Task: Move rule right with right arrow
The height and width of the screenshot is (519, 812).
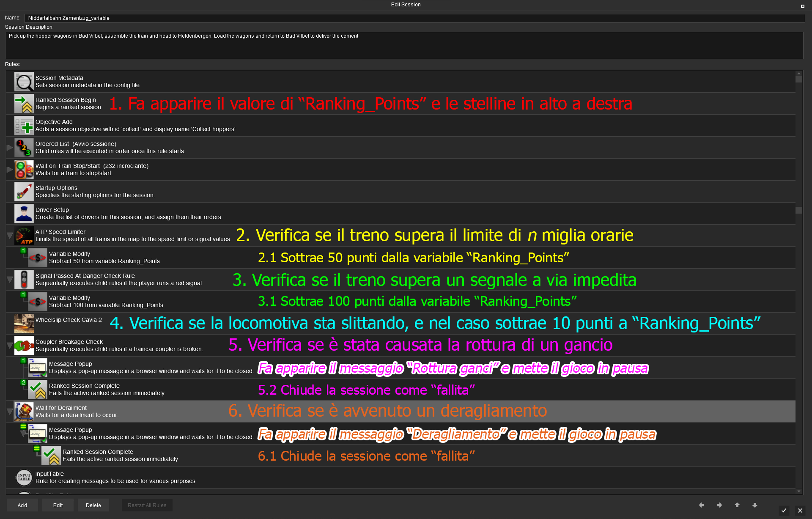Action: pos(719,505)
